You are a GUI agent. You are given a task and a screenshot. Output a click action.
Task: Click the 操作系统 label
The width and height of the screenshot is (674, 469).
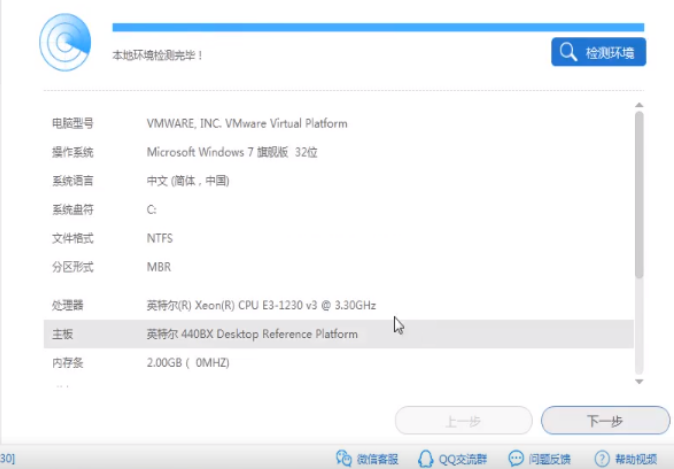pos(73,152)
